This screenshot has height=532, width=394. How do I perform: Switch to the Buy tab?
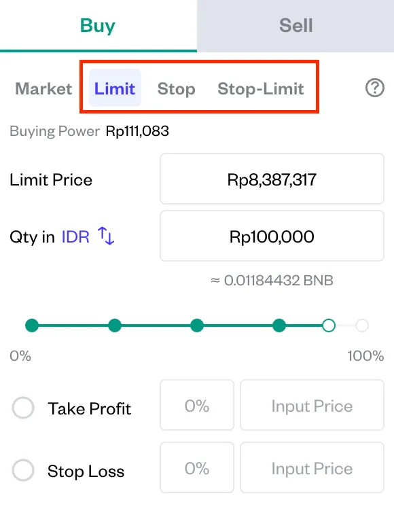click(x=98, y=26)
